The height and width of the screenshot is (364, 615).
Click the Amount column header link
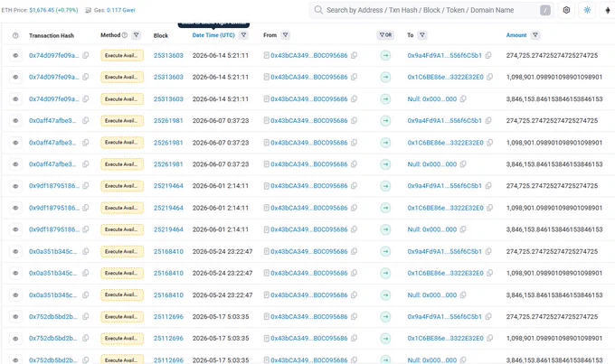[x=516, y=35]
